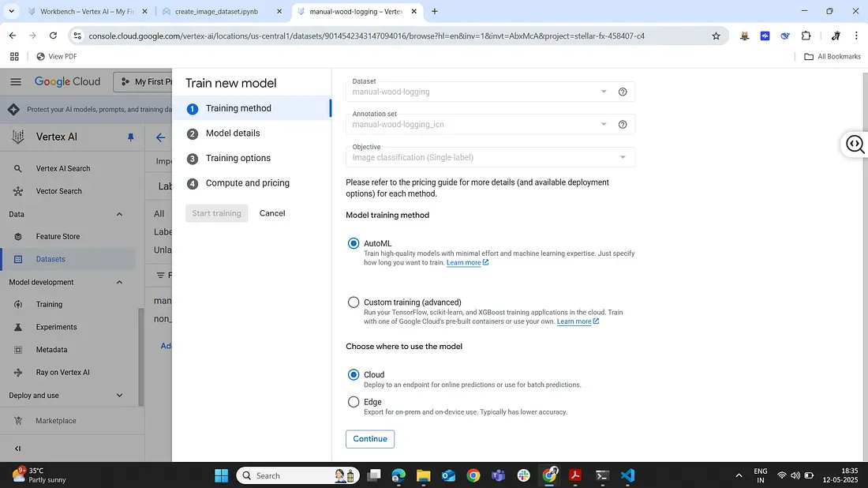Reload the page using the refresh icon

[x=53, y=36]
